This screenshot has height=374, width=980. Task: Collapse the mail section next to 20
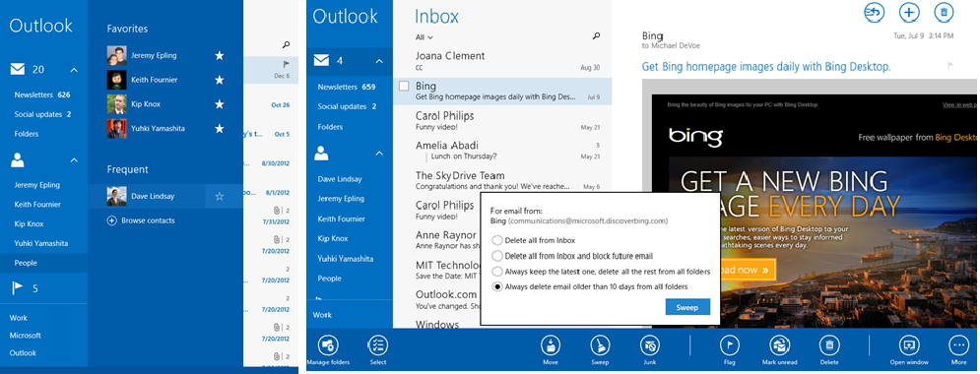coord(74,69)
